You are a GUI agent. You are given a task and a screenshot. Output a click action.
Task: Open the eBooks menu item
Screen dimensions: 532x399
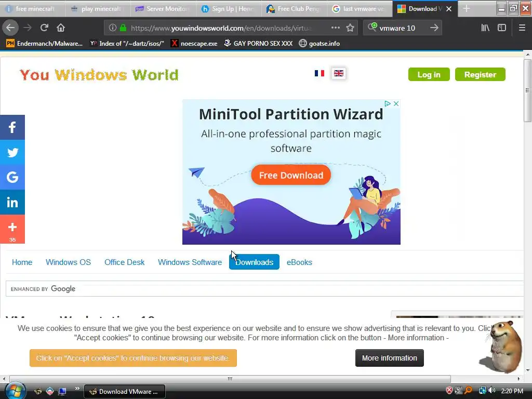(299, 262)
